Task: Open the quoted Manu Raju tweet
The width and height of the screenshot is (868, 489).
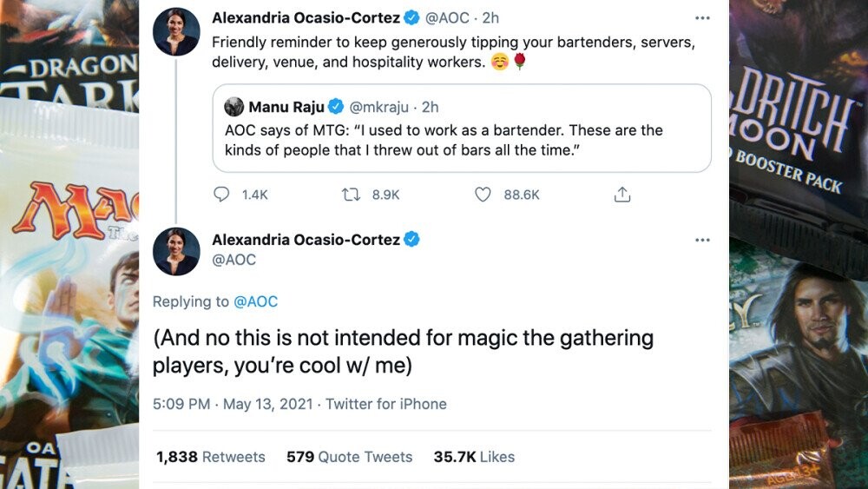Action: coord(461,139)
